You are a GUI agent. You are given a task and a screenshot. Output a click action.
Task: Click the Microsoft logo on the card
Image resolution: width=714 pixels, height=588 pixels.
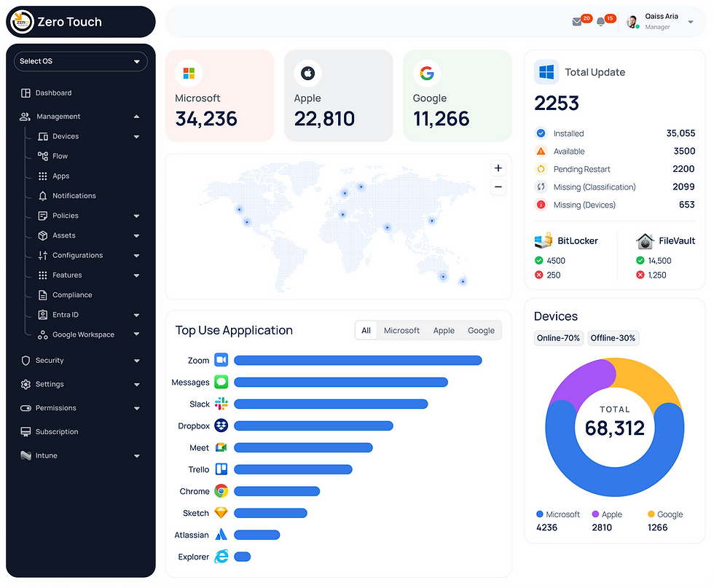pyautogui.click(x=189, y=74)
